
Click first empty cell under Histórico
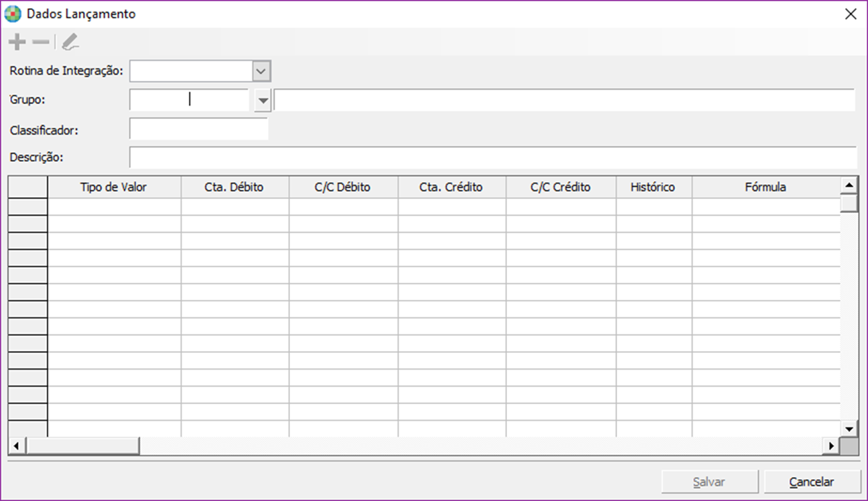tap(654, 206)
